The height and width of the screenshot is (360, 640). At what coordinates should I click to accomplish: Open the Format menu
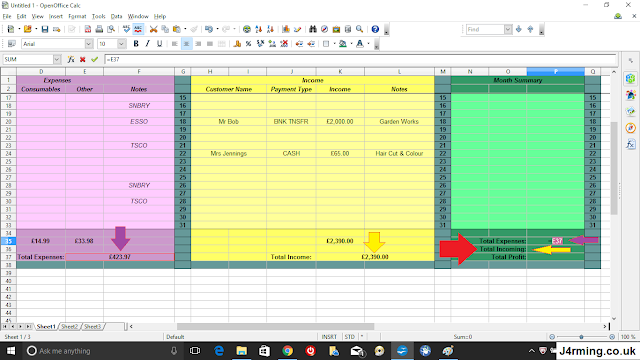[x=77, y=16]
